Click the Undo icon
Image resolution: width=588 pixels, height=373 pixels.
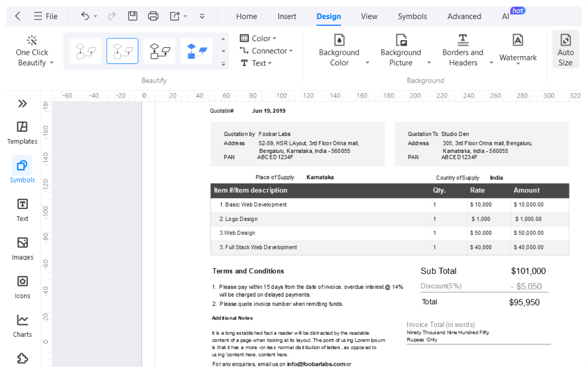85,16
